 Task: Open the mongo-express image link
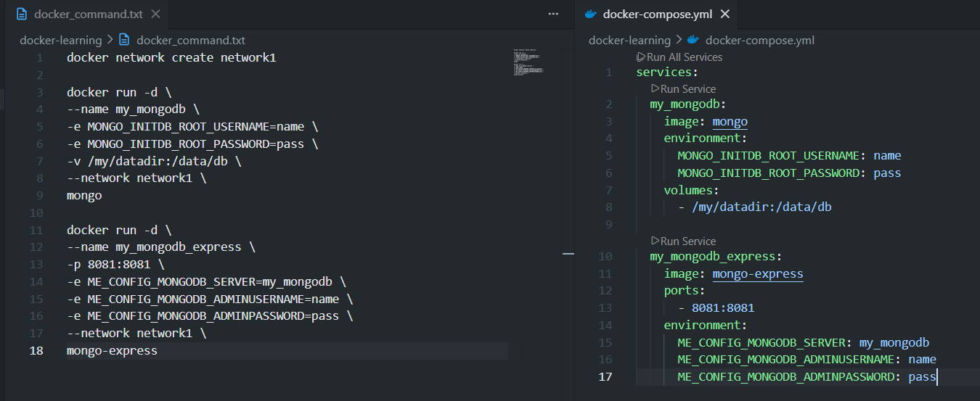[x=758, y=273]
